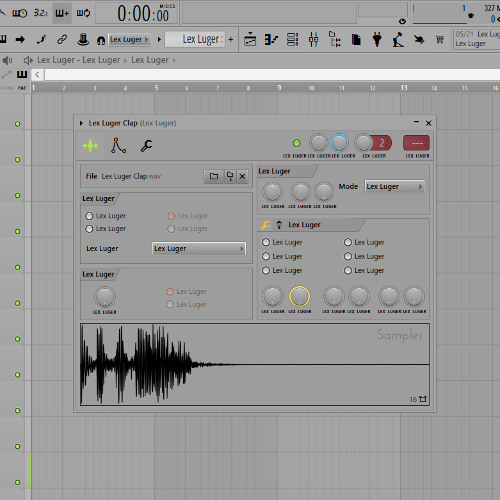Click the red mixer track selector button
The width and height of the screenshot is (500, 500).
click(416, 143)
